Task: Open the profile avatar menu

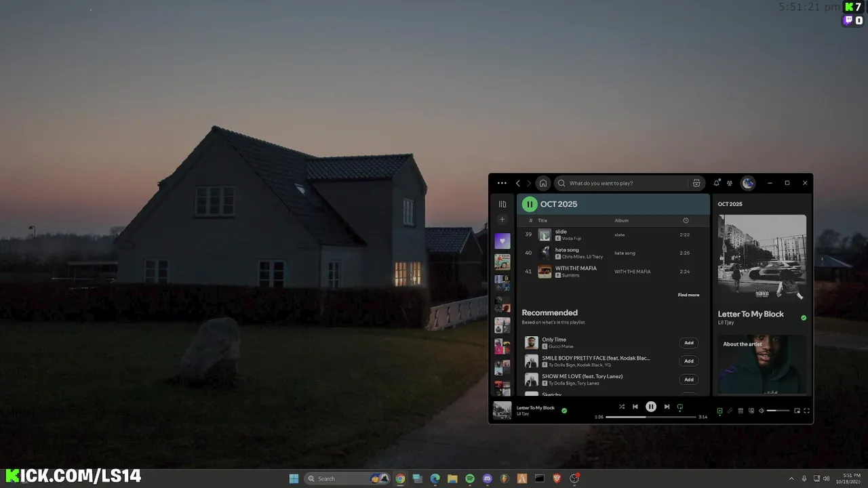Action: point(748,183)
